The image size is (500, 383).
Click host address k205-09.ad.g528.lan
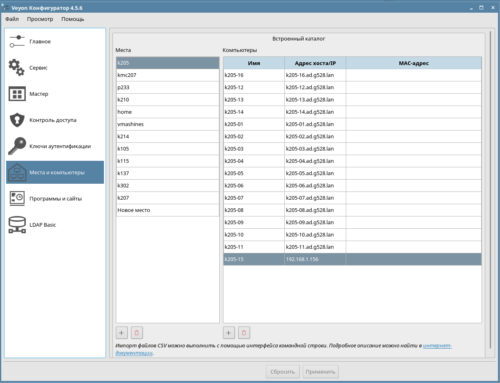tap(315, 223)
